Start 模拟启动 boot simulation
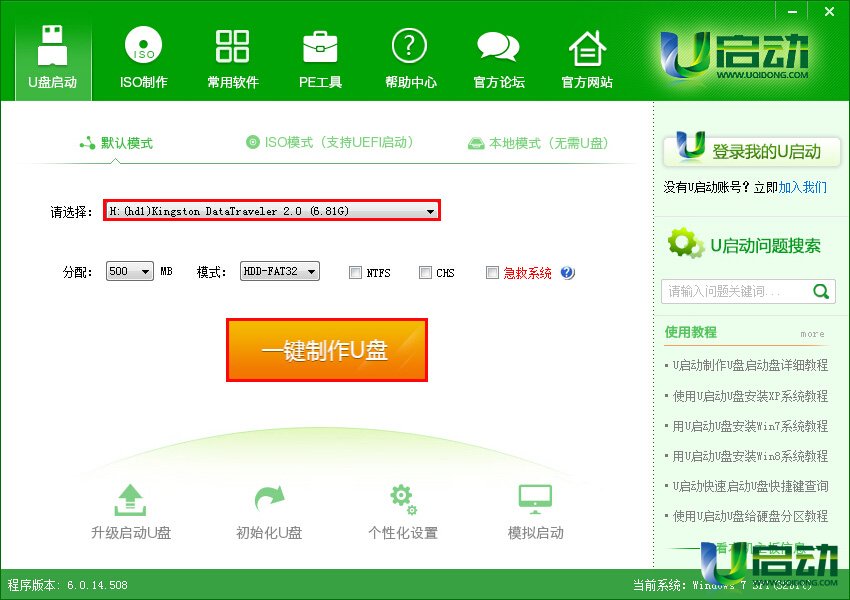 536,512
